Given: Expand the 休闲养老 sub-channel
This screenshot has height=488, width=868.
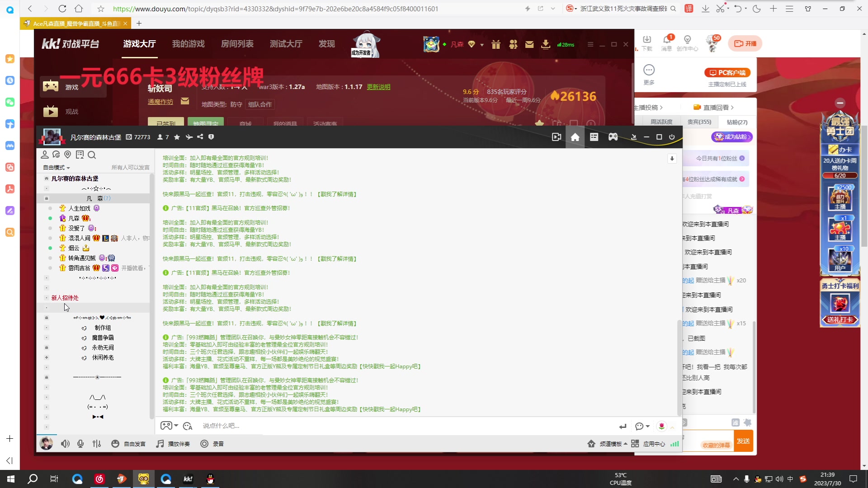Looking at the screenshot, I should point(47,357).
